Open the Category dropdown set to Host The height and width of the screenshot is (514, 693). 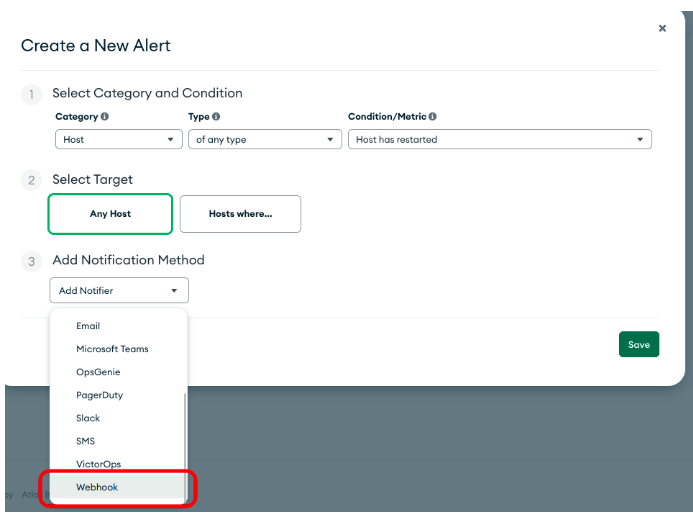pos(119,140)
